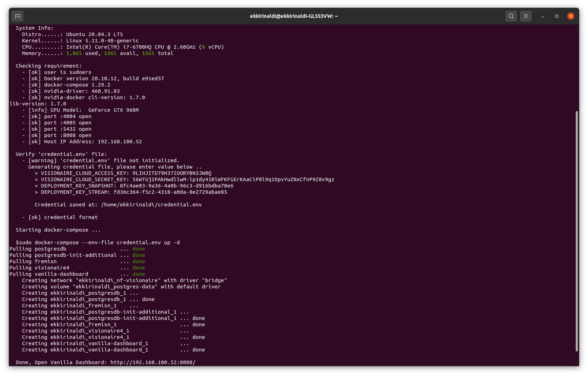Click the 'port :4004 open' line

click(57, 116)
